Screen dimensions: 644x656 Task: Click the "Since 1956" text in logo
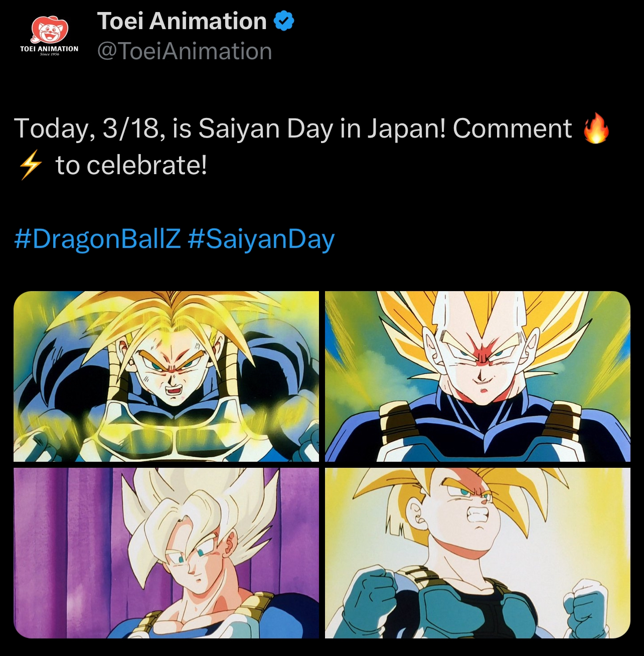(49, 54)
